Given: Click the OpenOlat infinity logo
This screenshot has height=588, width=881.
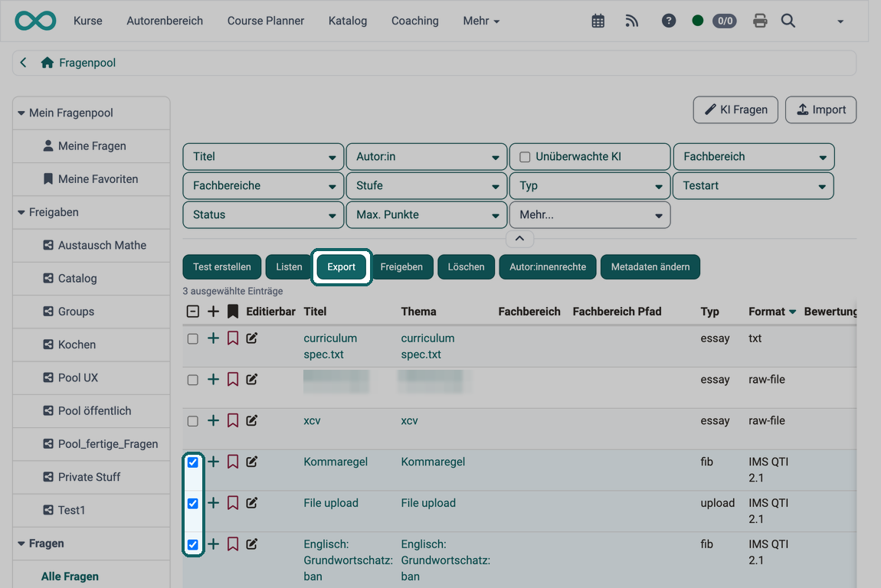Looking at the screenshot, I should pos(35,21).
